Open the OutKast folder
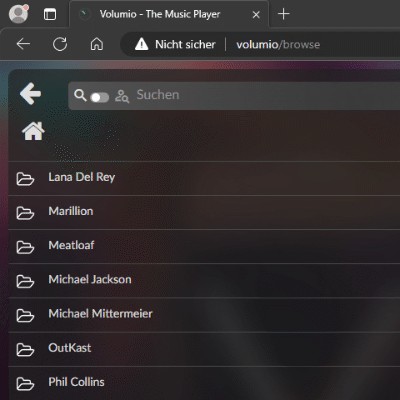Image resolution: width=400 pixels, height=400 pixels. point(204,349)
